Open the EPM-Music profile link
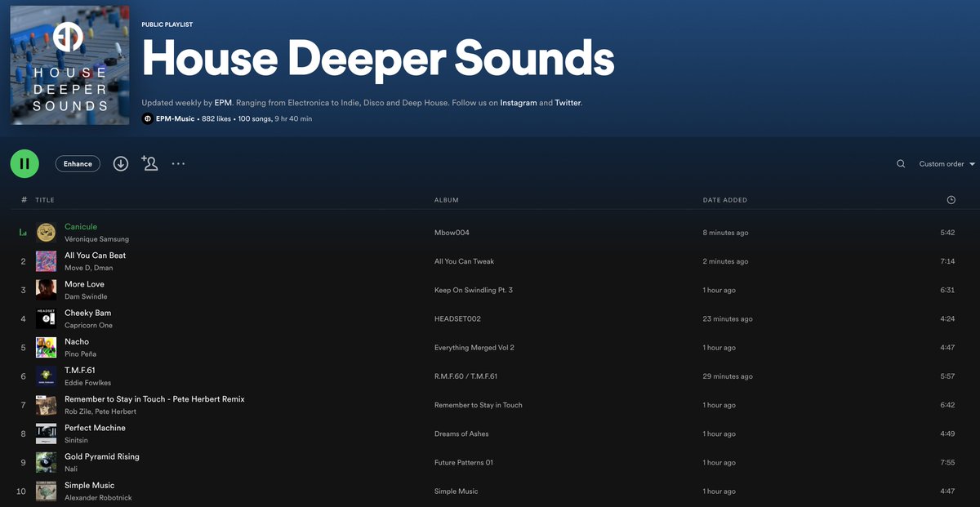The image size is (980, 507). (176, 118)
